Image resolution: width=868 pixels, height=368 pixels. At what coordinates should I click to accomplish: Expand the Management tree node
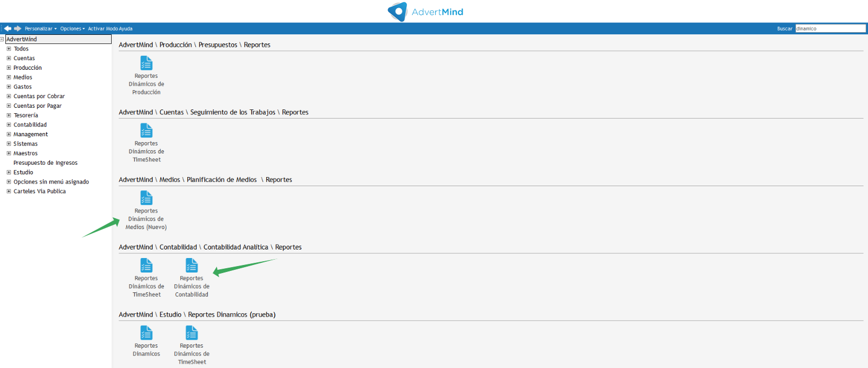pos(9,134)
